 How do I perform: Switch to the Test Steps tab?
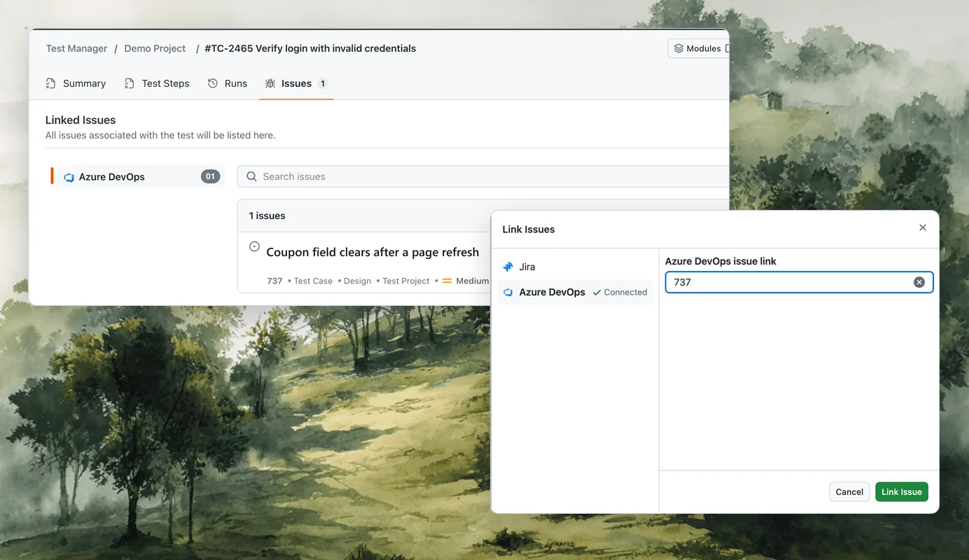click(x=157, y=83)
